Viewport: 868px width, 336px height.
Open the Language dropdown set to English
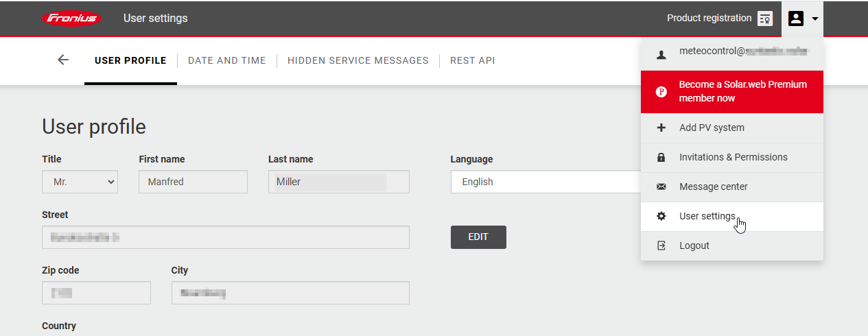[546, 182]
